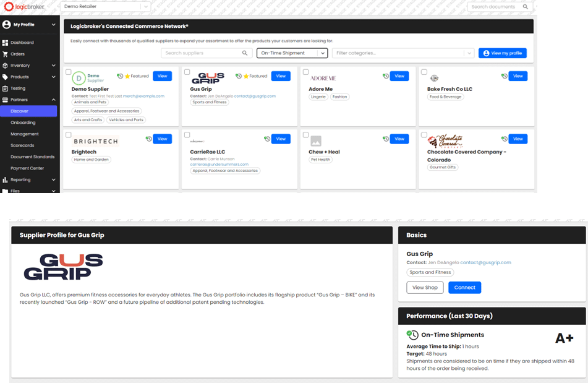Click the Reporting bar chart icon
Viewport: 588px width, 383px height.
[5, 180]
